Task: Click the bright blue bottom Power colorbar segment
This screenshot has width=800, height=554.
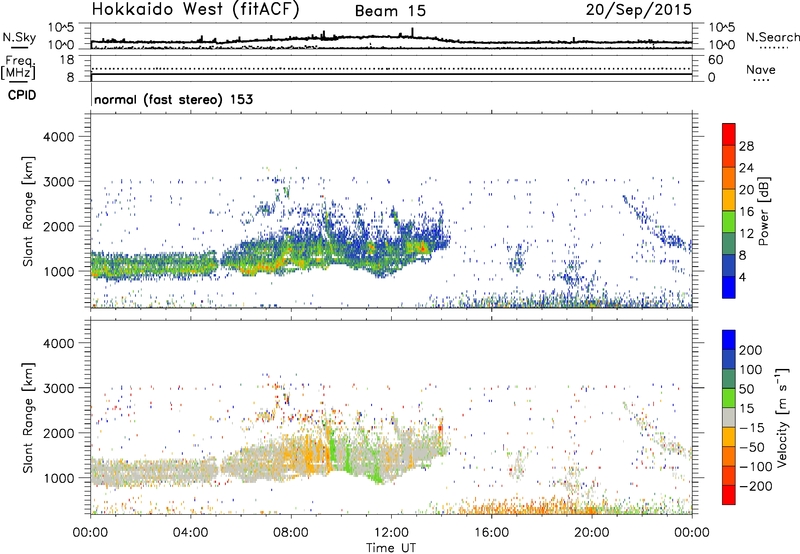Action: coord(729,287)
